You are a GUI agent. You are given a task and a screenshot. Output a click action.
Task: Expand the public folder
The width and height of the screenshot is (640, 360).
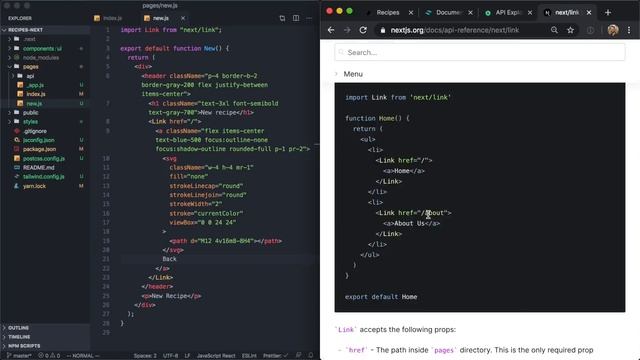31,112
